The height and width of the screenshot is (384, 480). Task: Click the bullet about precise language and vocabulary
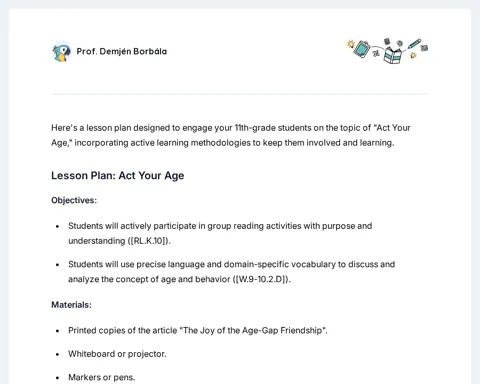point(232,272)
